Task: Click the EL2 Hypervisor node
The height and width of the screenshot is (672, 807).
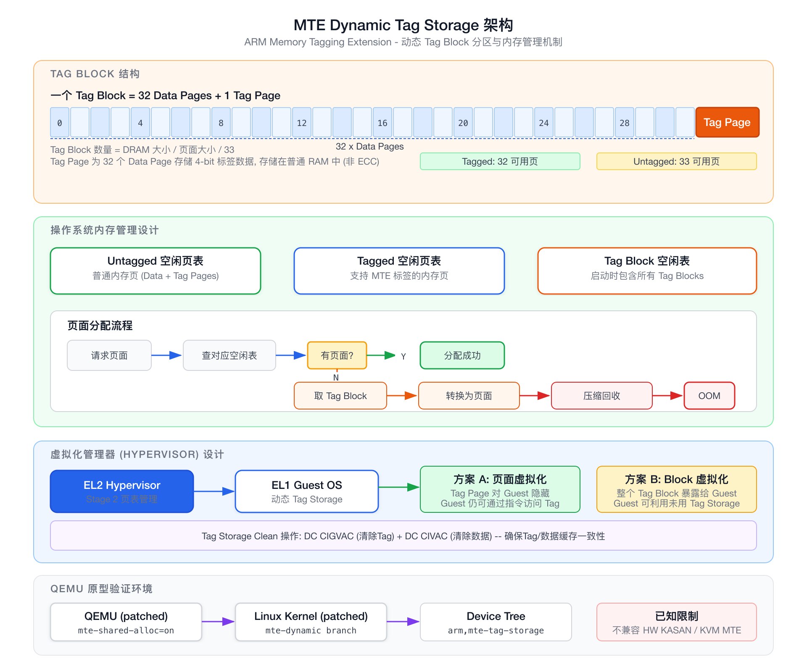Action: tap(121, 491)
